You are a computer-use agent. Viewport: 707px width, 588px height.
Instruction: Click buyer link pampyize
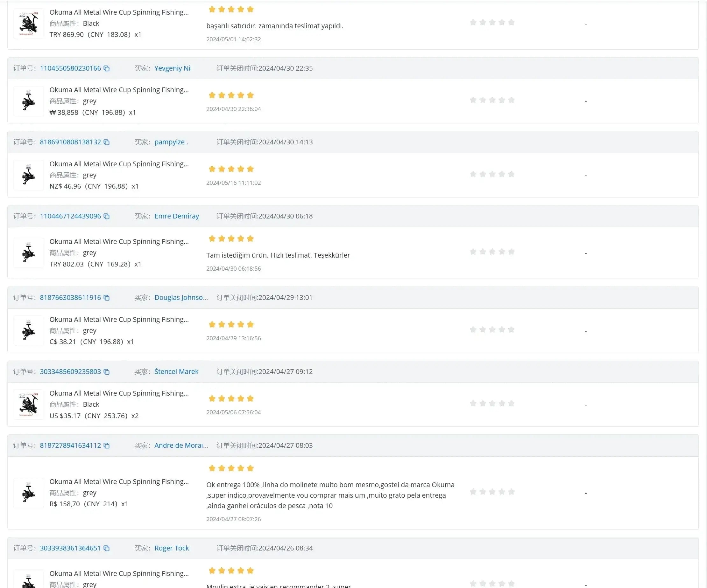click(171, 142)
